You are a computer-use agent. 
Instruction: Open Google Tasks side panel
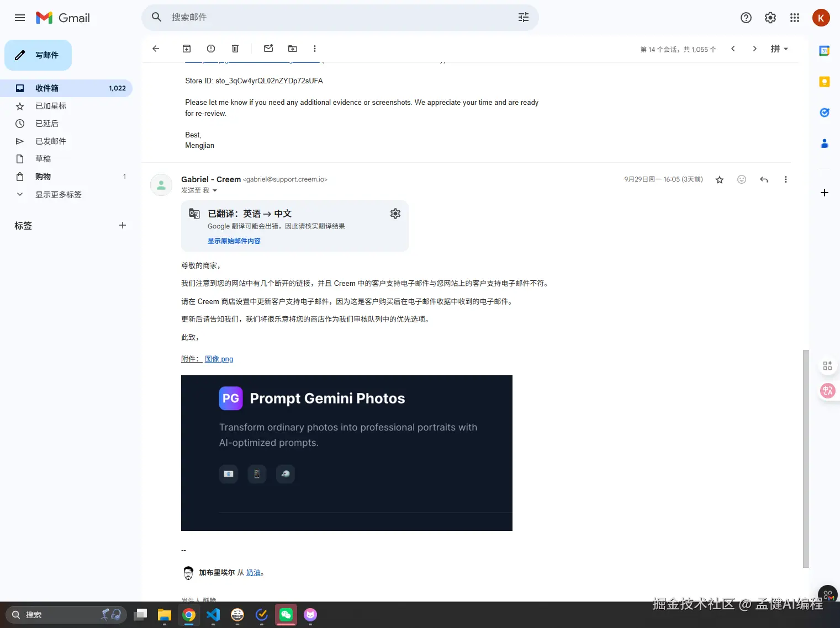825,113
